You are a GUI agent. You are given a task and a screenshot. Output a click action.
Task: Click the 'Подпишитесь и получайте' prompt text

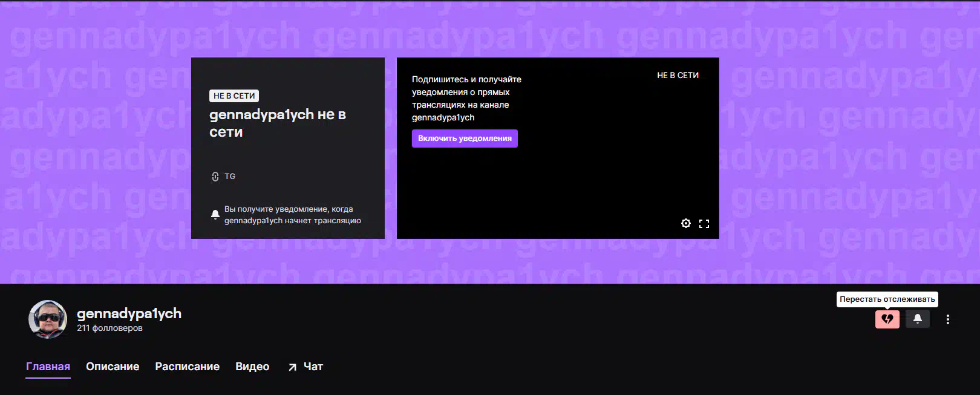pyautogui.click(x=466, y=98)
